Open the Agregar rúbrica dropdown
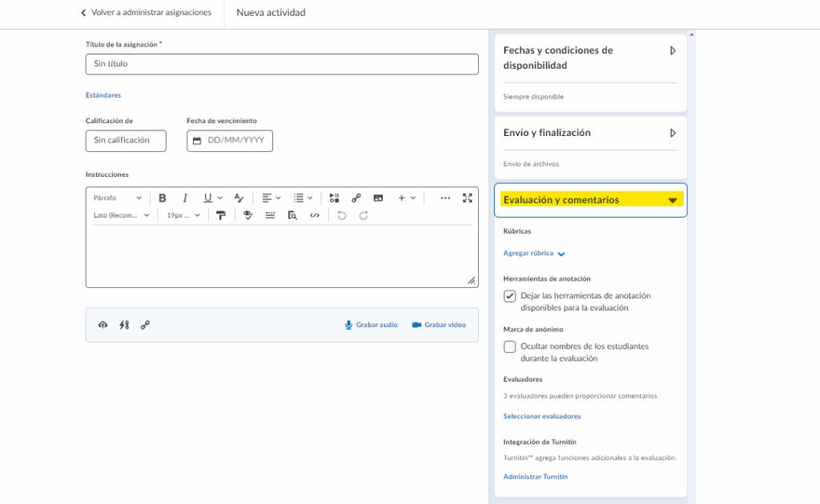The width and height of the screenshot is (820, 504). [534, 254]
